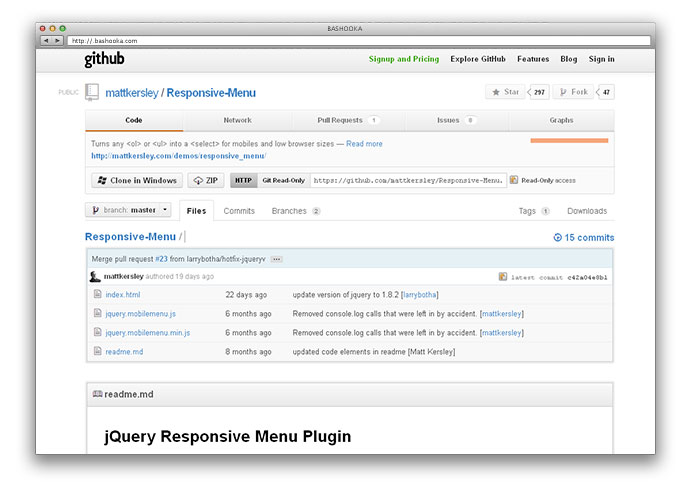
Task: Click the browser address bar
Action: coord(359,40)
